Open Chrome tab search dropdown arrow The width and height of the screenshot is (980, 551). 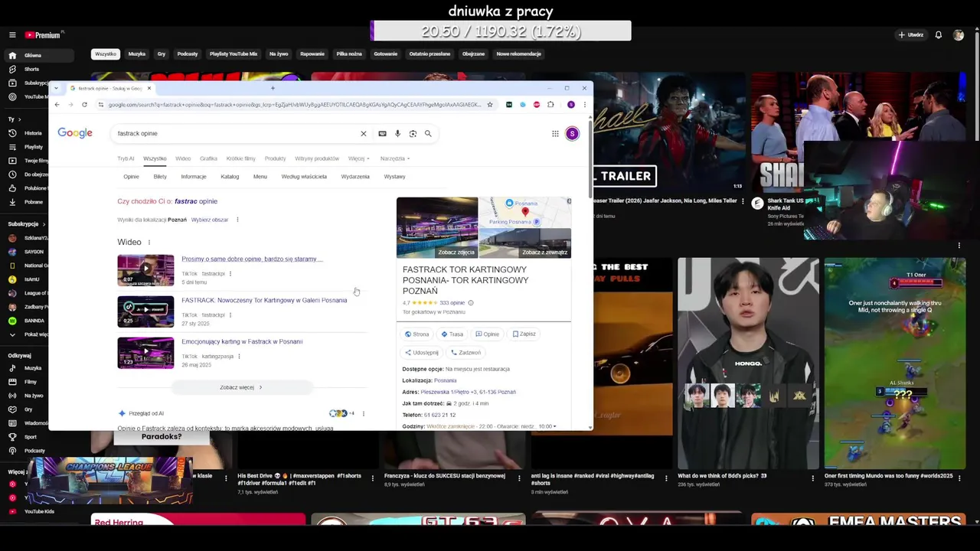click(56, 88)
